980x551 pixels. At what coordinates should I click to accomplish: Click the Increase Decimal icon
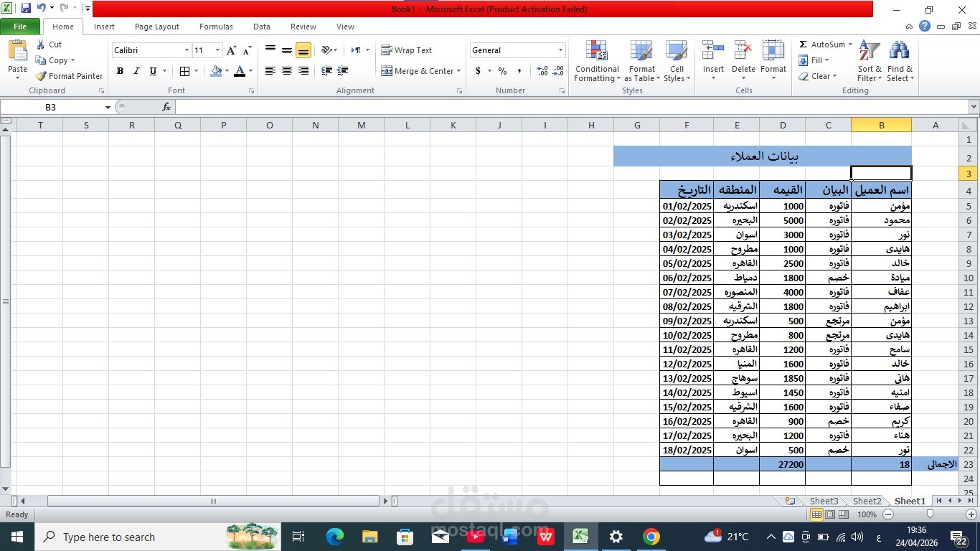point(542,71)
